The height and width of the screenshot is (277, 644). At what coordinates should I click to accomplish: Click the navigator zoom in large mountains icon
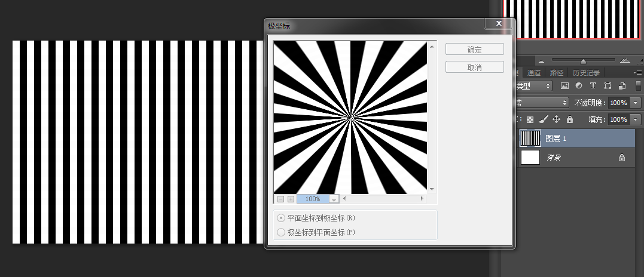[x=625, y=61]
